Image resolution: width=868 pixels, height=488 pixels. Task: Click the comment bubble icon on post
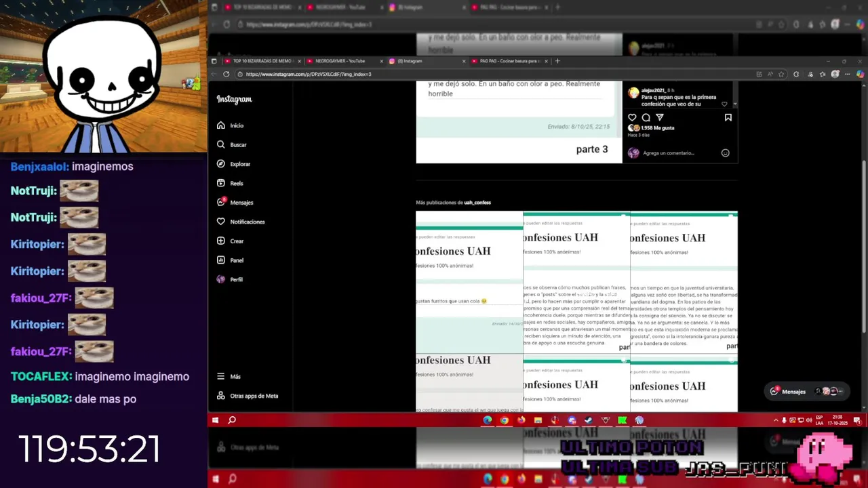coord(646,117)
